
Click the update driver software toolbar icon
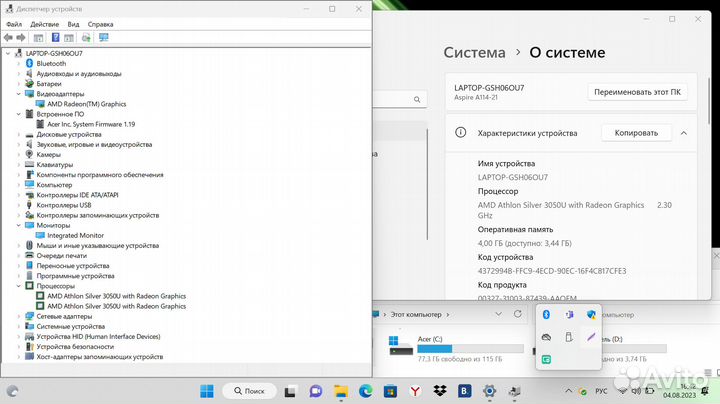tap(86, 38)
